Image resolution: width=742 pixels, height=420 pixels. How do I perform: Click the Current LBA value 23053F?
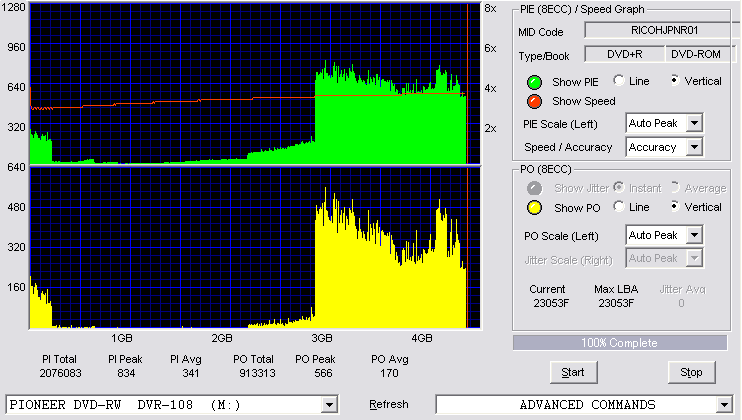coord(551,303)
